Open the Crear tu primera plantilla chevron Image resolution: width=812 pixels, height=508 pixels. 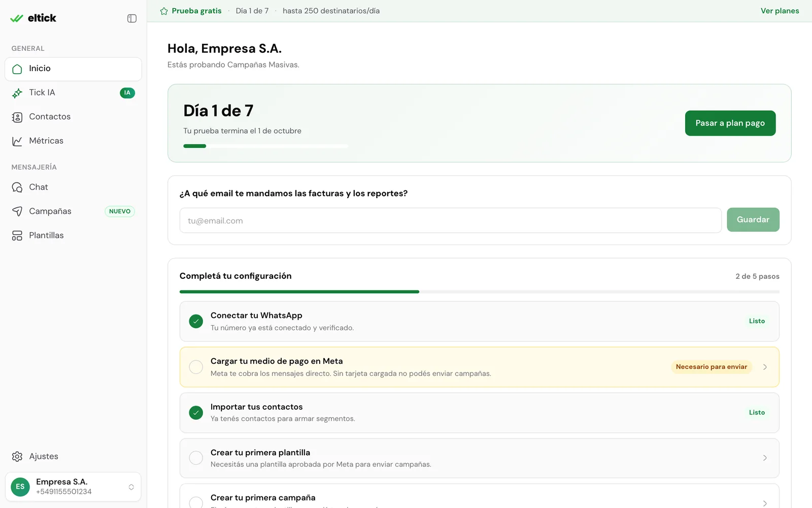coord(765,458)
